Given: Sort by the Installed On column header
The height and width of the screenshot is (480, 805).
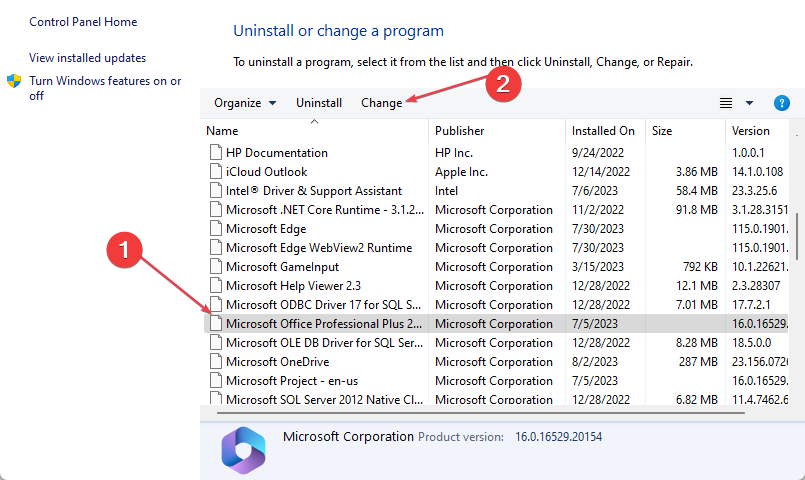Looking at the screenshot, I should (603, 131).
